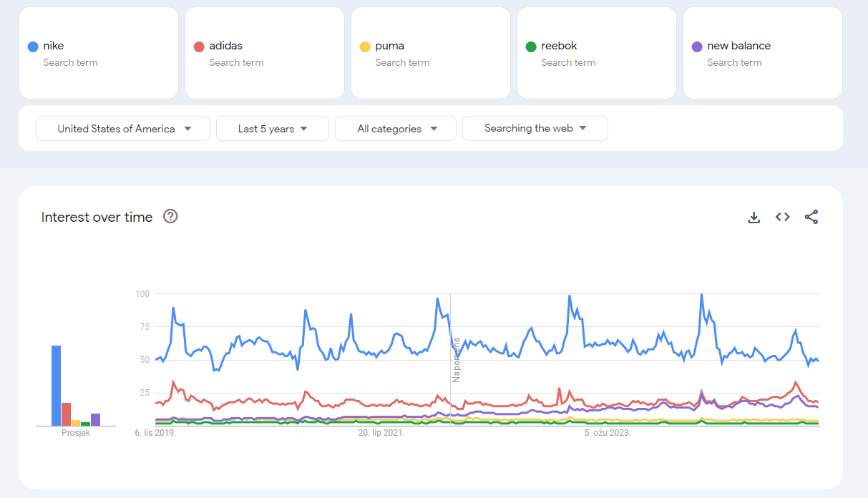Download the Interest over time chart data
Image resolution: width=868 pixels, height=498 pixels.
tap(754, 217)
